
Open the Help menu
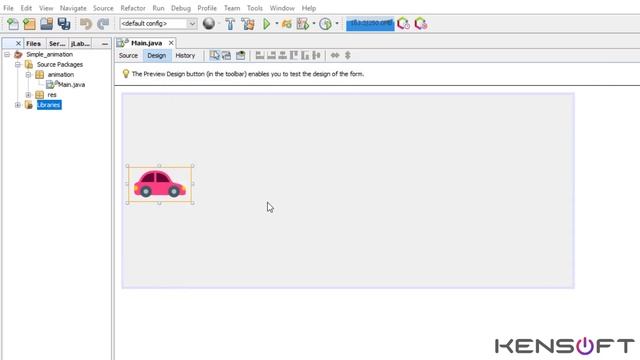pos(309,8)
